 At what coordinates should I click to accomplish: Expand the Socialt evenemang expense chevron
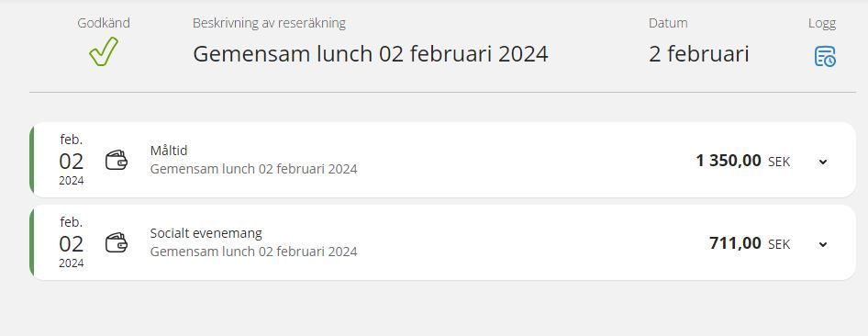coord(823,244)
